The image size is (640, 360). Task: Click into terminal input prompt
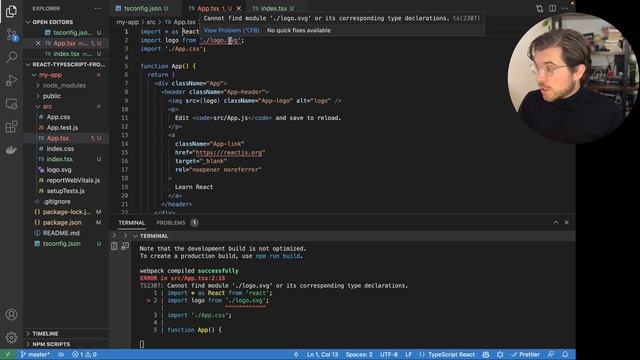click(x=142, y=344)
